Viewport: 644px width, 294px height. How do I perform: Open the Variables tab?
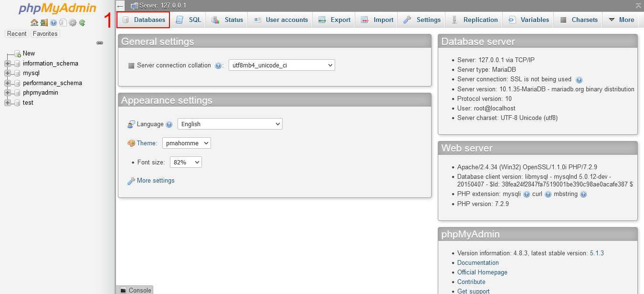(528, 20)
